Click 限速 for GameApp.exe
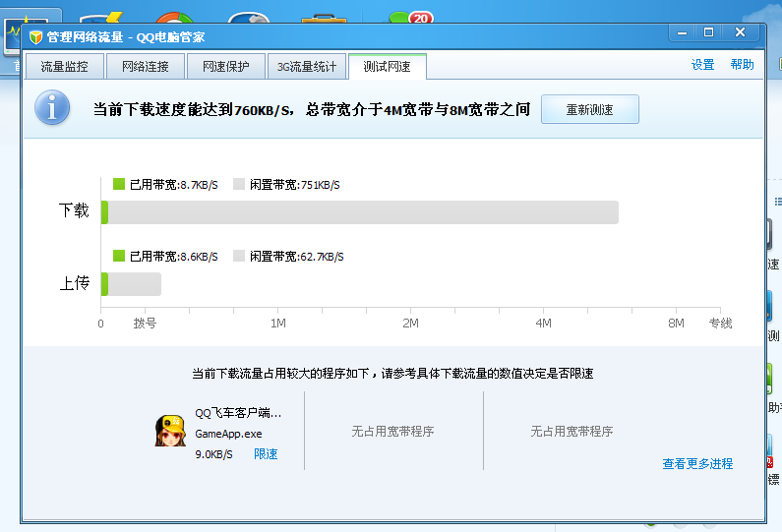 pos(266,454)
